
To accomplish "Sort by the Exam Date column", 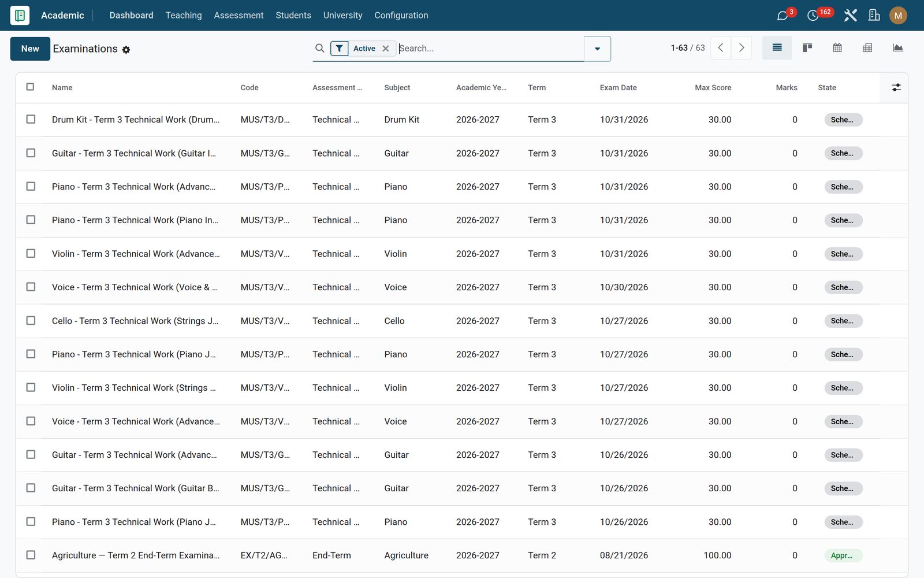I will 618,88.
